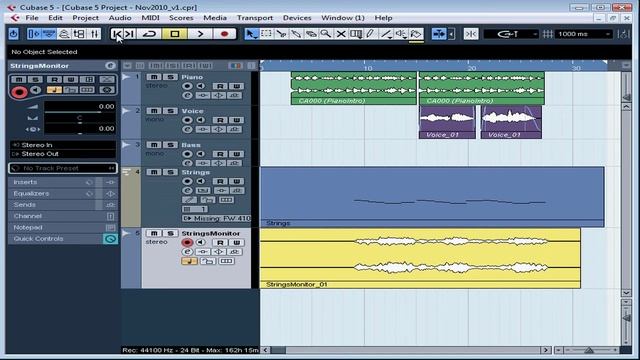Screen dimensions: 640x360
Task: Click ruler at position 20
Action: (x=472, y=67)
